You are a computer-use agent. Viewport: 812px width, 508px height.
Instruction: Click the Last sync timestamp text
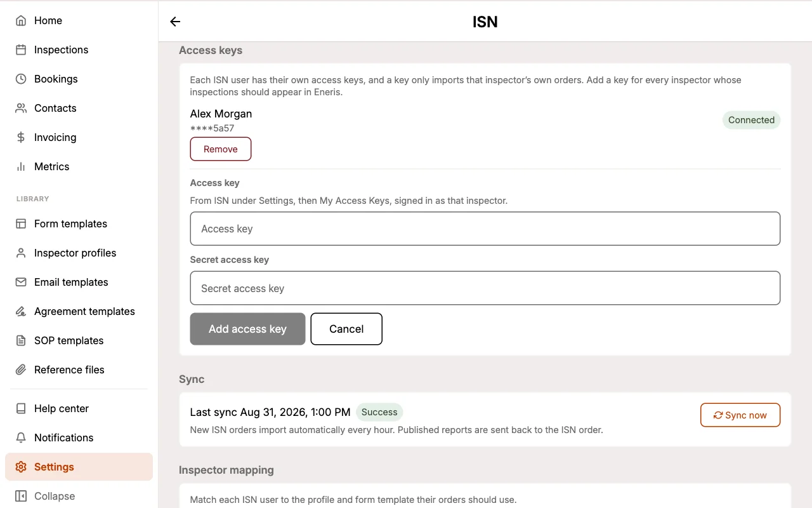coord(270,412)
